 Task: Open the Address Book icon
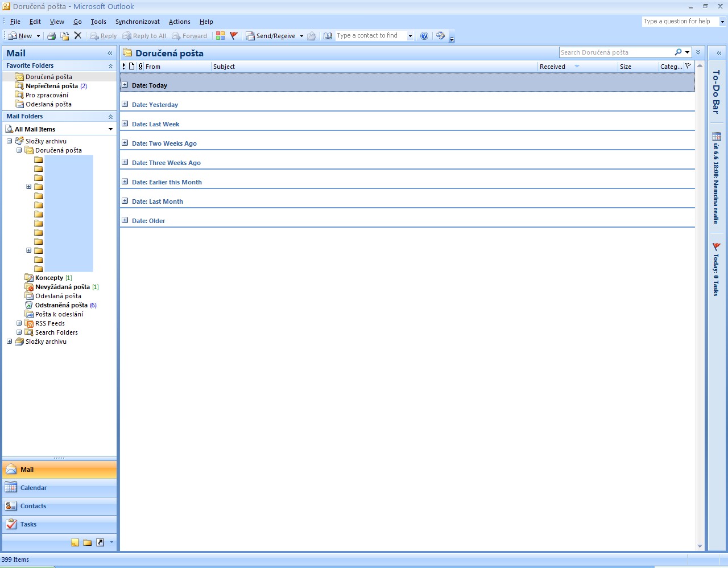pos(328,36)
